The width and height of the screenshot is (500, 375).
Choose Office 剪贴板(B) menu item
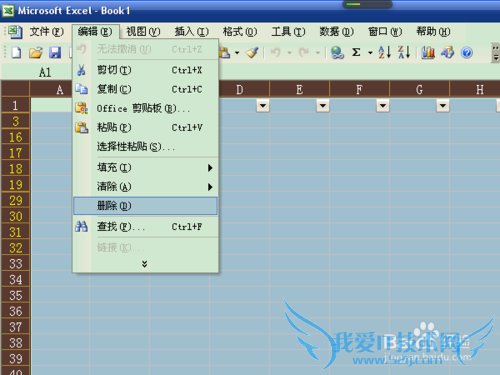[145, 108]
